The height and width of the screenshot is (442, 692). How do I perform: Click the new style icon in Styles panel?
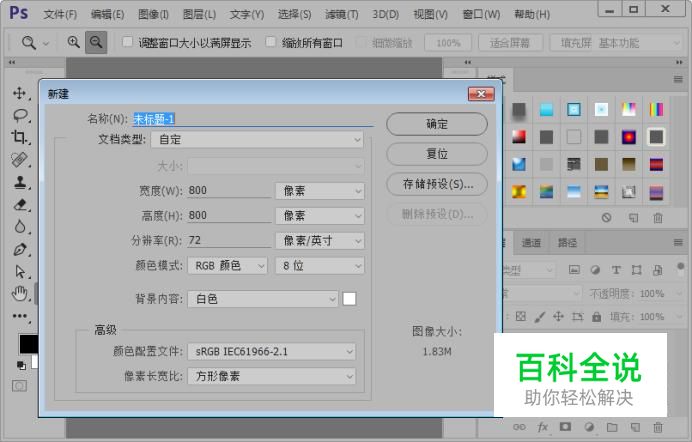click(634, 217)
